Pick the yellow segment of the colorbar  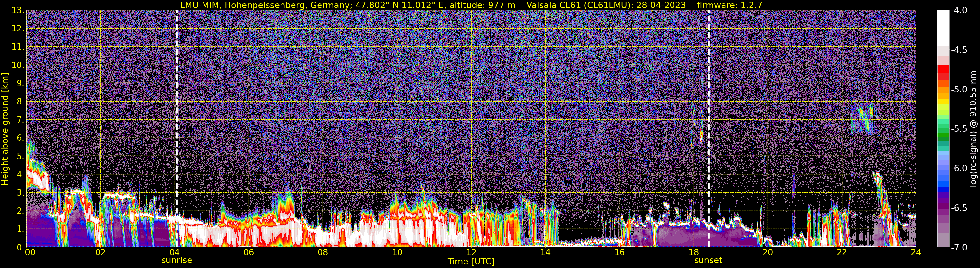(x=943, y=102)
